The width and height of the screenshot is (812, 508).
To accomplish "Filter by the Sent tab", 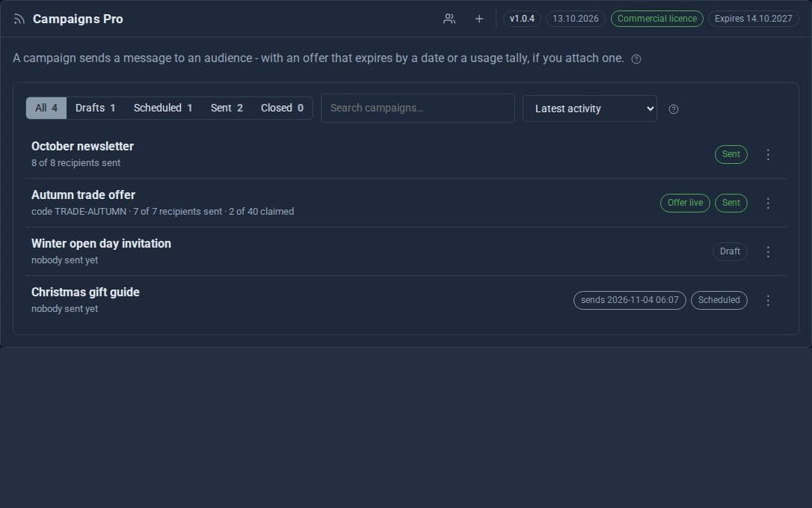I will [x=227, y=108].
